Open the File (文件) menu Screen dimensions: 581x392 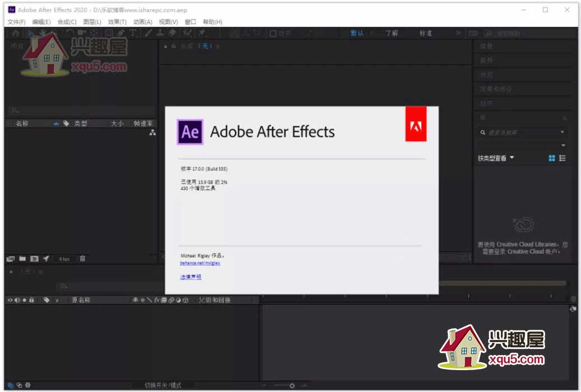coord(16,22)
